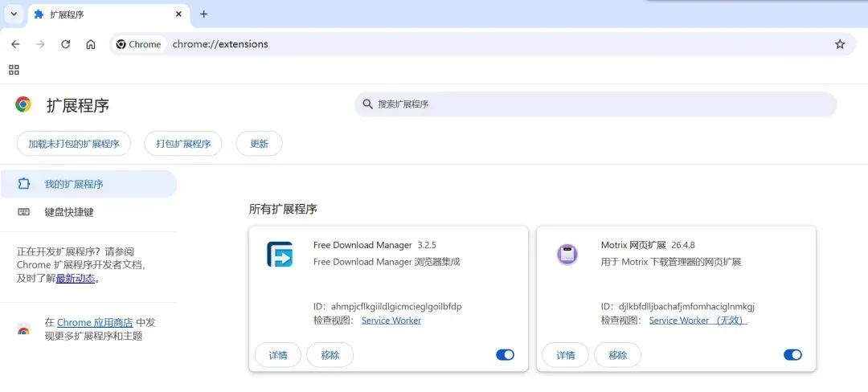
Task: Click Free Download Manager 浏览器集成 description
Action: pyautogui.click(x=387, y=262)
